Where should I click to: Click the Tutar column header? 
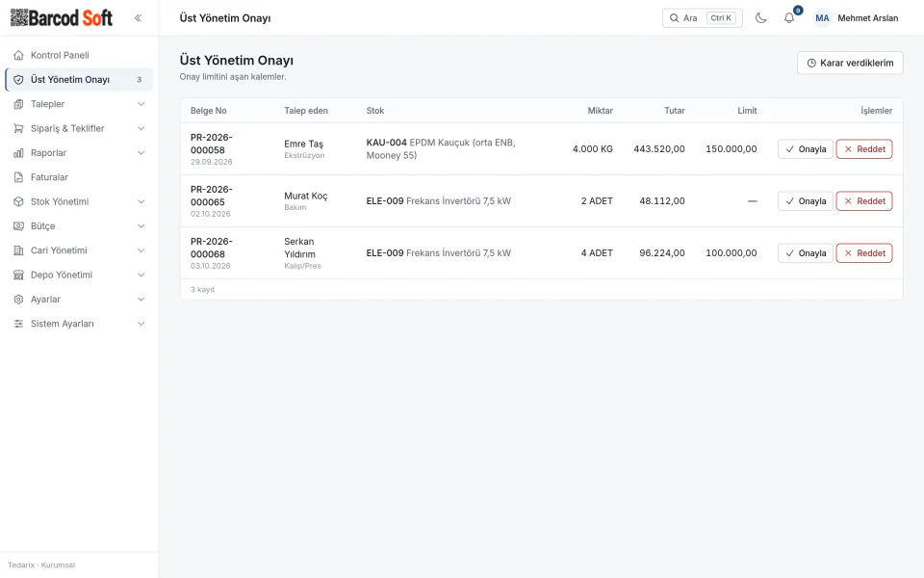tap(674, 111)
